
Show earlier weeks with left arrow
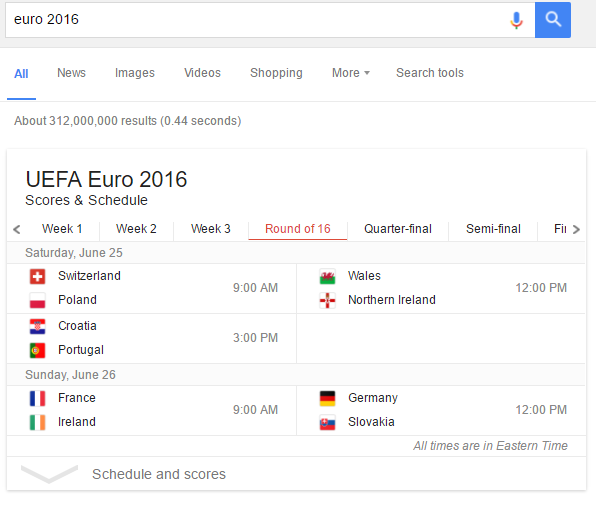tap(17, 229)
